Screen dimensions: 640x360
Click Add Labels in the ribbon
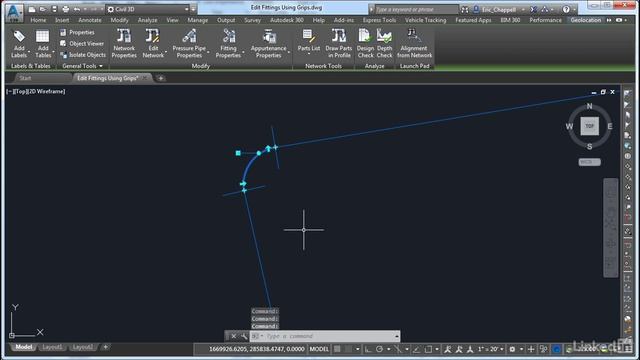[19, 44]
